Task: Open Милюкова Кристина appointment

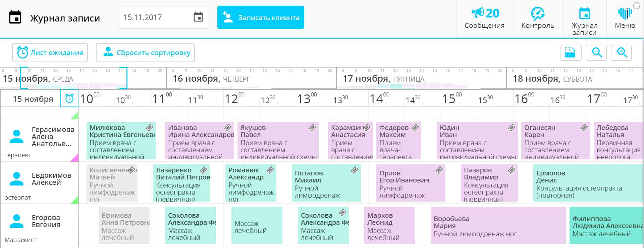Action: [121, 141]
